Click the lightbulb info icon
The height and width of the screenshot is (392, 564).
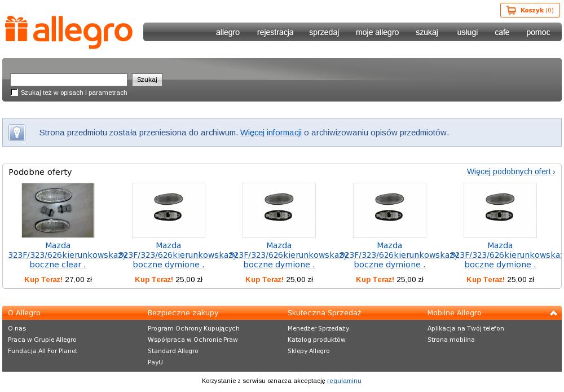click(x=17, y=133)
